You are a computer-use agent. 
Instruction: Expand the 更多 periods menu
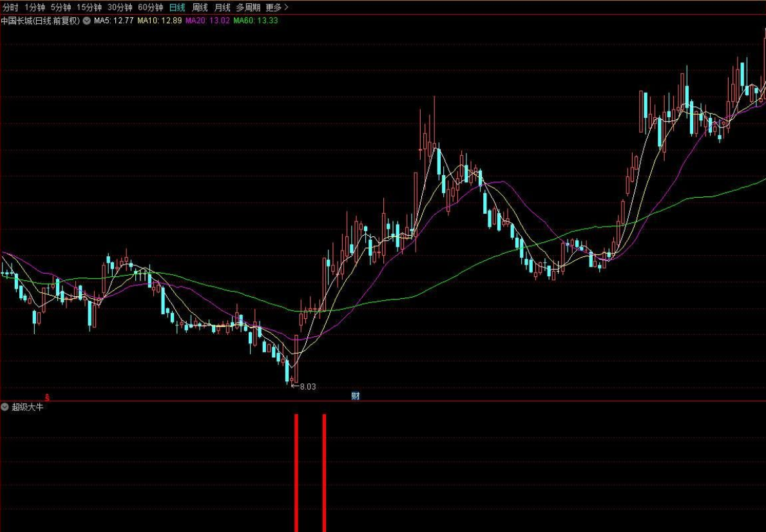click(277, 7)
